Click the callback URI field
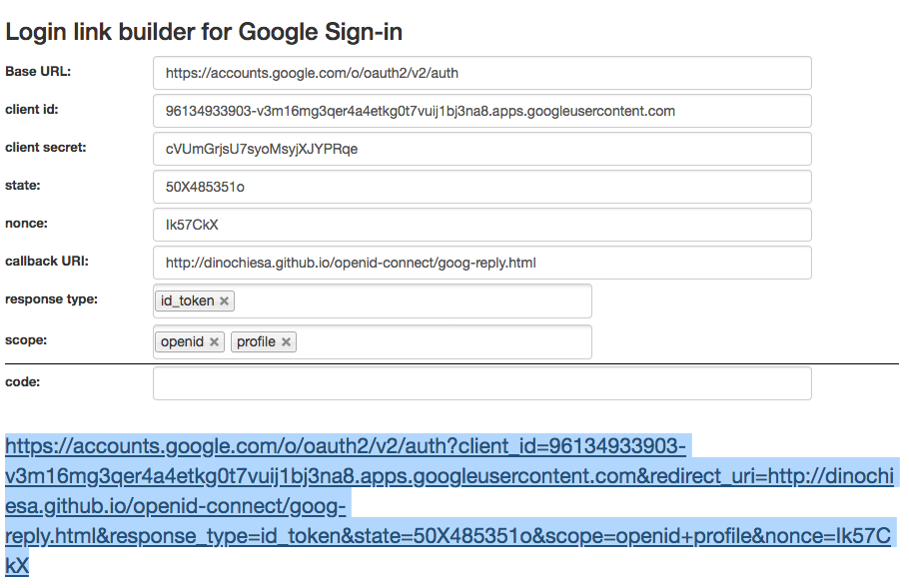The image size is (909, 588). (481, 263)
